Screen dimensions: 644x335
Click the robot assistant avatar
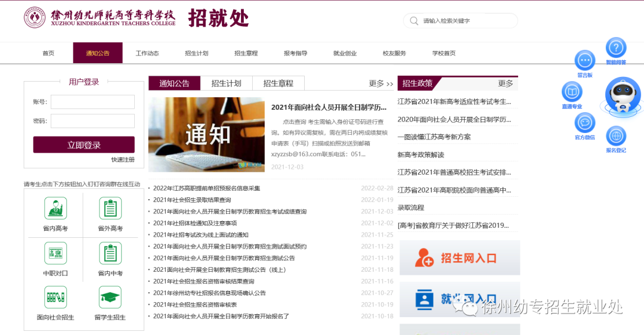point(623,97)
